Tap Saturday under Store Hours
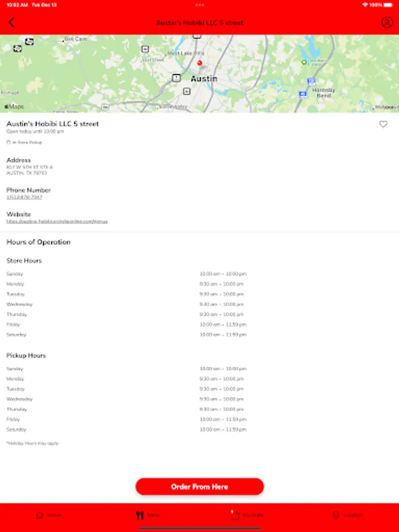The height and width of the screenshot is (532, 399). coord(17,335)
